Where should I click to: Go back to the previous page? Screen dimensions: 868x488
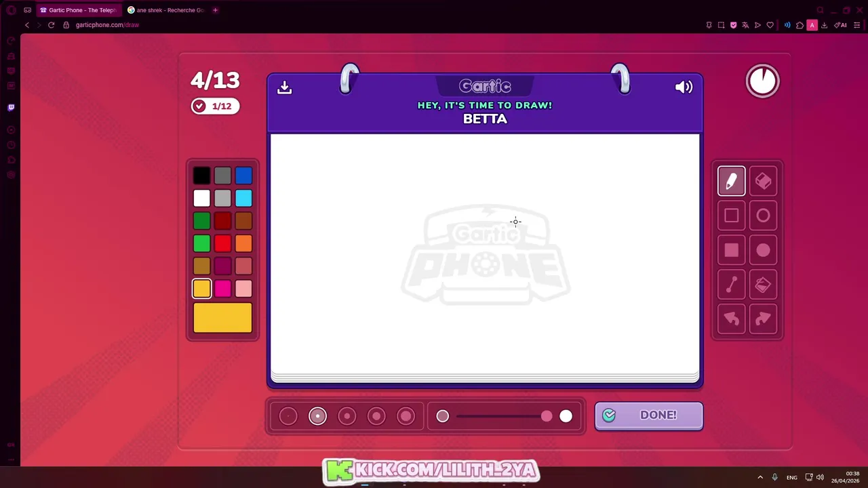[x=27, y=25]
